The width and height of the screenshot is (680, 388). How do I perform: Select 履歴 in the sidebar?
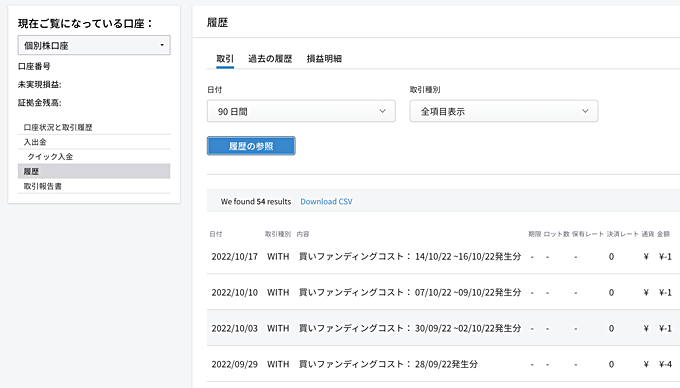click(94, 171)
